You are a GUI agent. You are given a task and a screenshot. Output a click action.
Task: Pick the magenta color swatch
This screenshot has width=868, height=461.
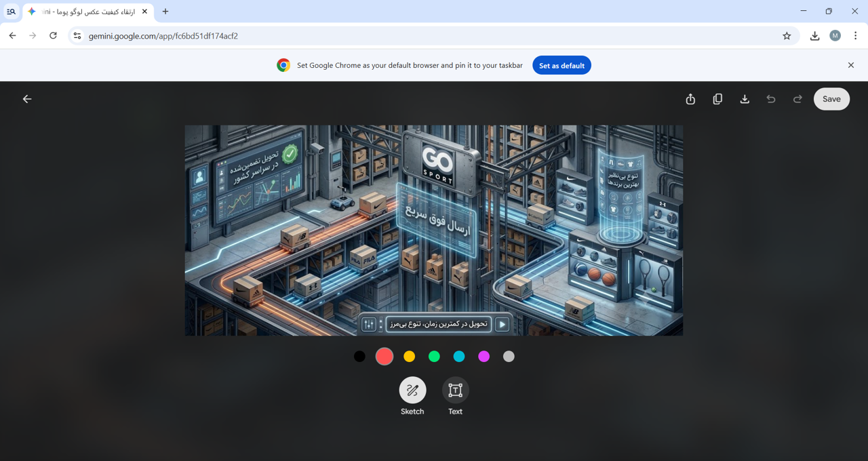(484, 357)
